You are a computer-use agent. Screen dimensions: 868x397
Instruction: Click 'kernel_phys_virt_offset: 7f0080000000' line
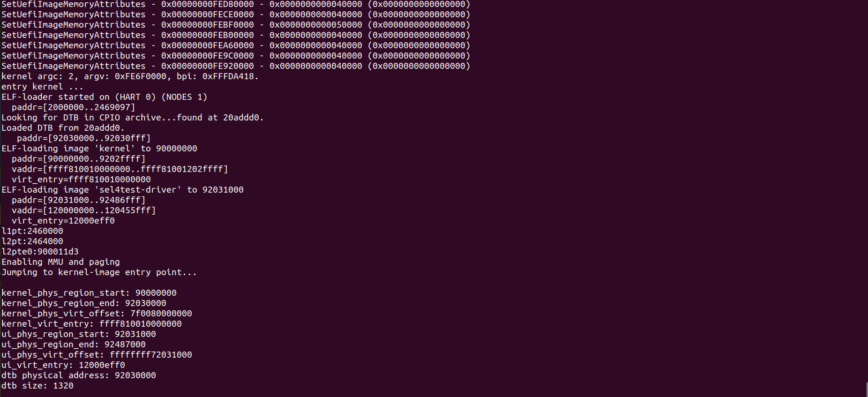[x=97, y=314]
